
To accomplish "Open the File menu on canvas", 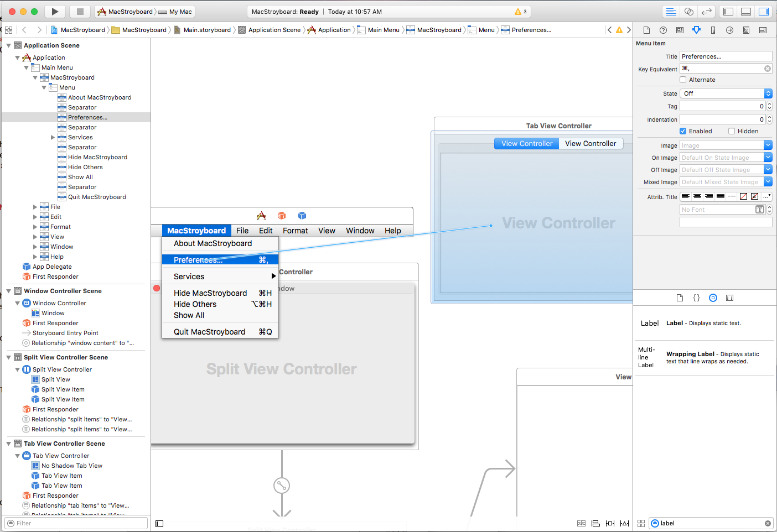I will point(242,231).
